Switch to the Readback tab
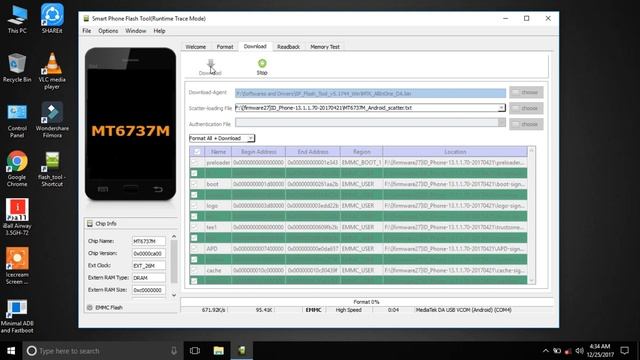 pos(288,47)
